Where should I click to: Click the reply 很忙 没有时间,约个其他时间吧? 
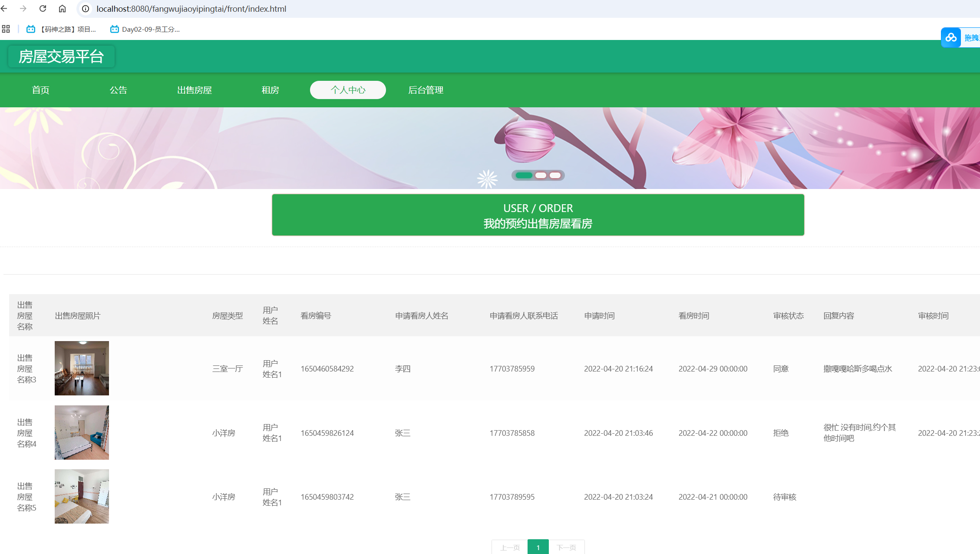860,433
